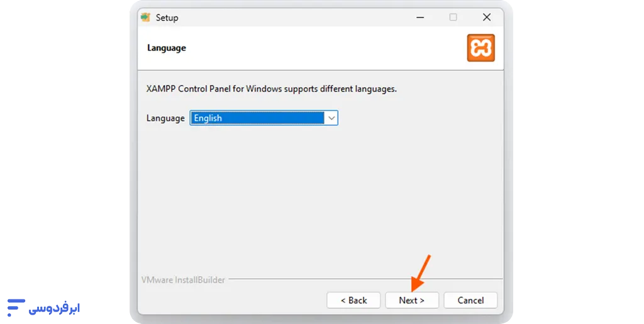Click the disabled maximize button
The height and width of the screenshot is (324, 644).
(453, 17)
